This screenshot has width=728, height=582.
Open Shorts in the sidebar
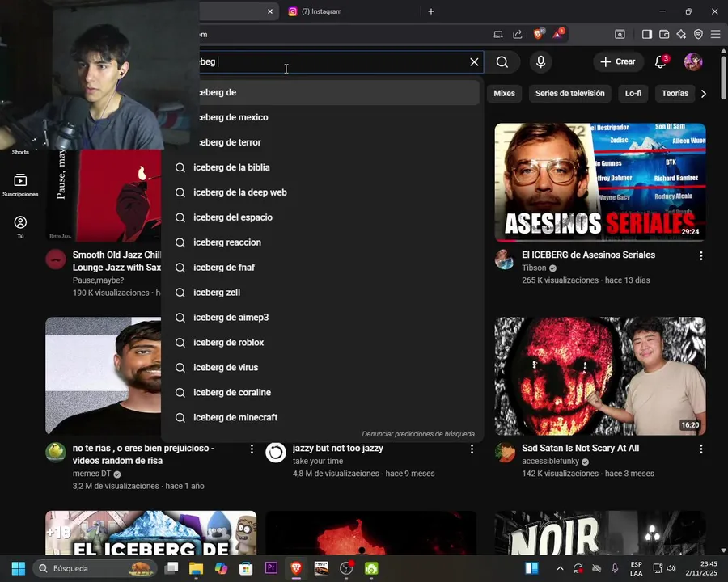tap(20, 152)
